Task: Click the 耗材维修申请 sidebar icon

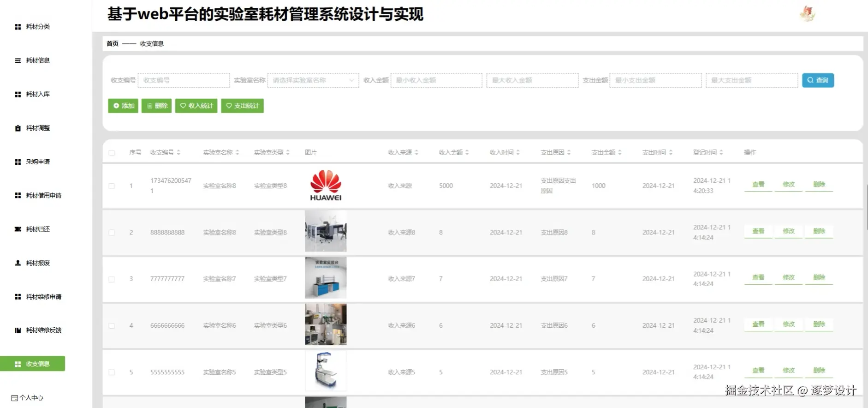Action: (18, 297)
